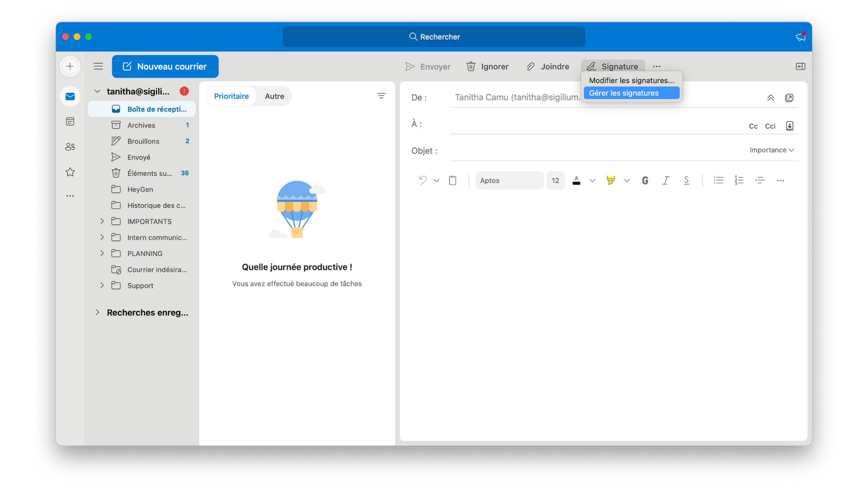Open the font size 12 combo box
The height and width of the screenshot is (488, 868).
555,180
